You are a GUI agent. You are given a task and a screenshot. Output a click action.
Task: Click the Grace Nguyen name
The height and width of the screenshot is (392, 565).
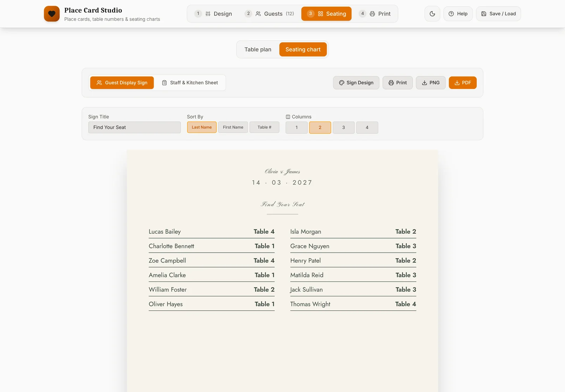(x=310, y=246)
